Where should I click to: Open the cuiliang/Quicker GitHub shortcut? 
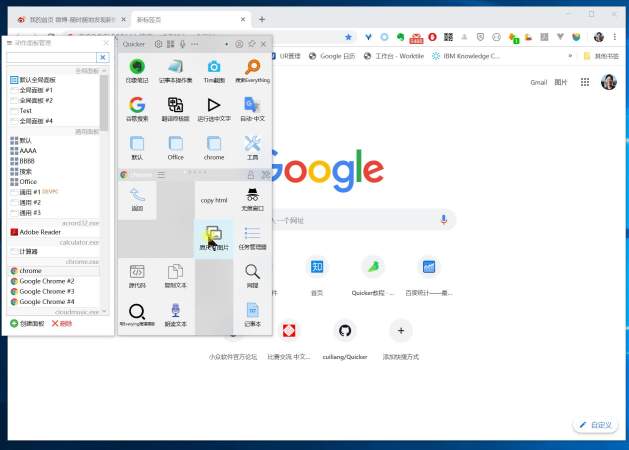[x=345, y=340]
